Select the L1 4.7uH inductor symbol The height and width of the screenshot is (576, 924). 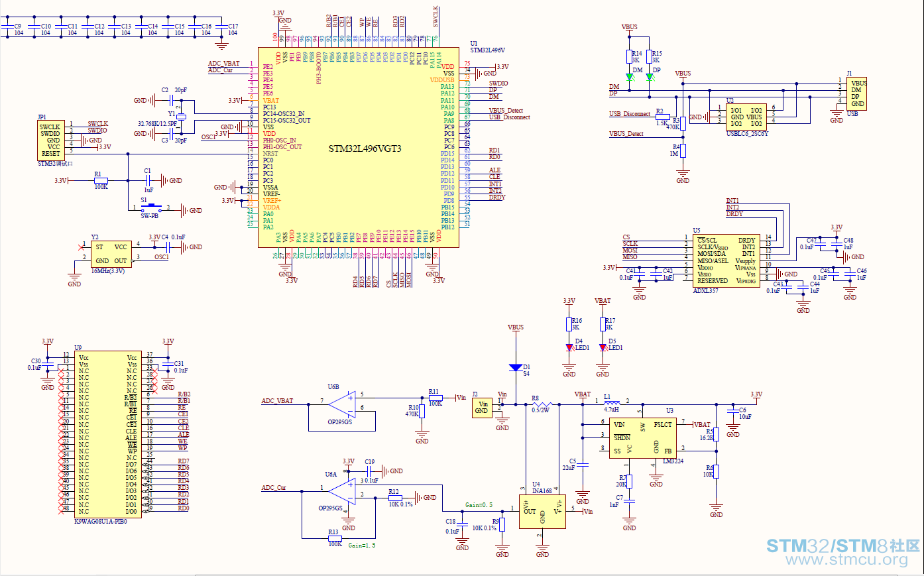(x=612, y=402)
